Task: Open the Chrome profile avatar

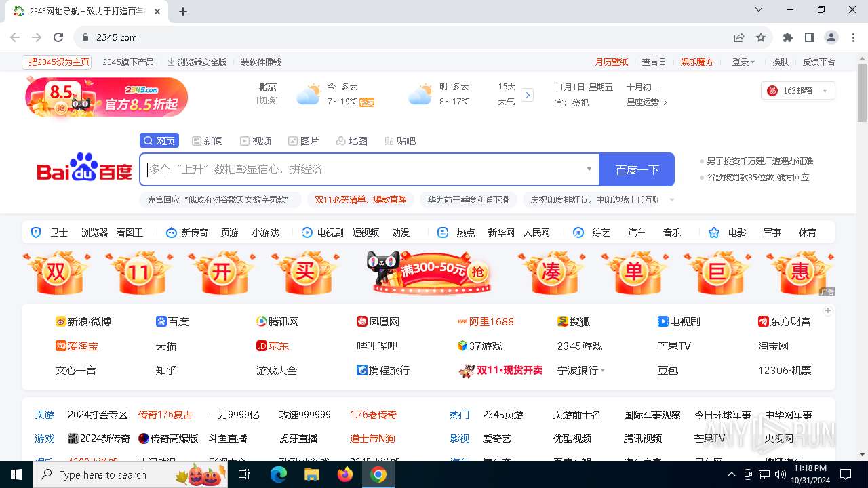Action: click(x=831, y=37)
